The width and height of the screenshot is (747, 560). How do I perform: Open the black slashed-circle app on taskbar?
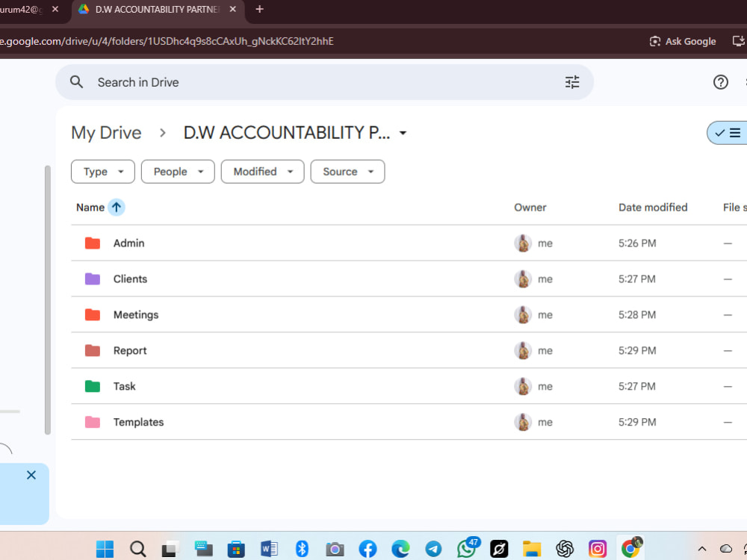point(499,549)
